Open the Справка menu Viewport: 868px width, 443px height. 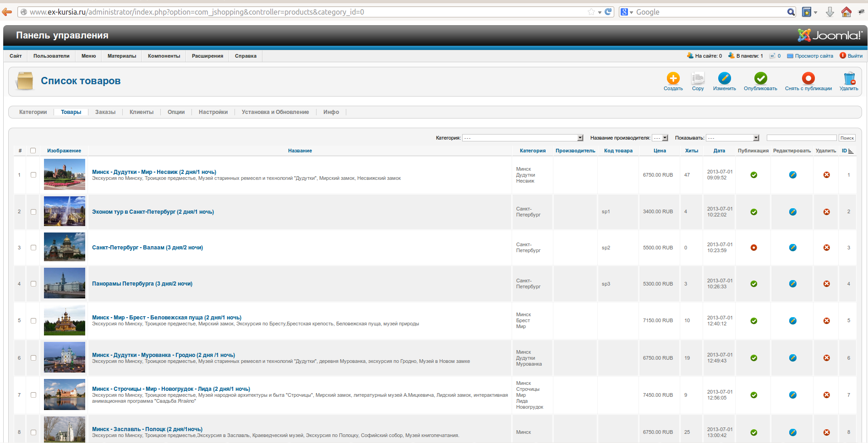point(246,56)
